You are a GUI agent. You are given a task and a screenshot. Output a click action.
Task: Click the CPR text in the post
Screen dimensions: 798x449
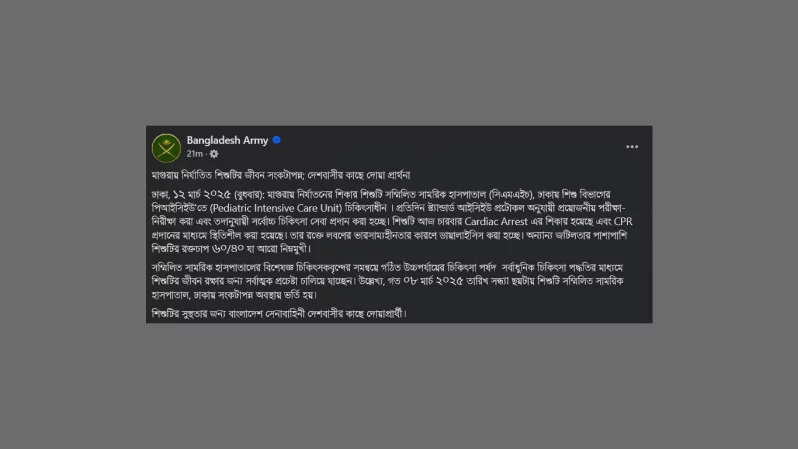(623, 221)
